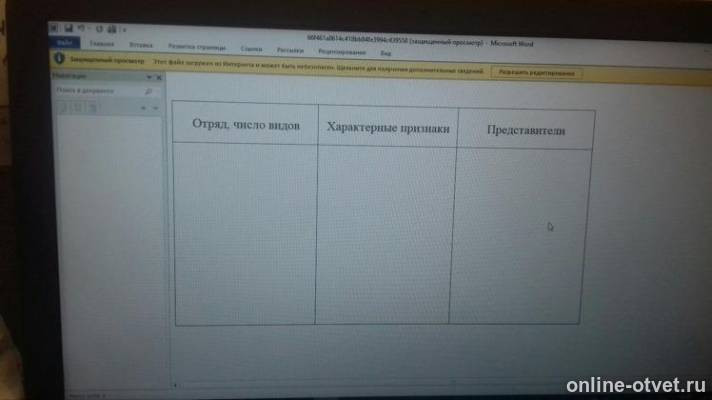Click the Protected View shield icon

point(59,58)
